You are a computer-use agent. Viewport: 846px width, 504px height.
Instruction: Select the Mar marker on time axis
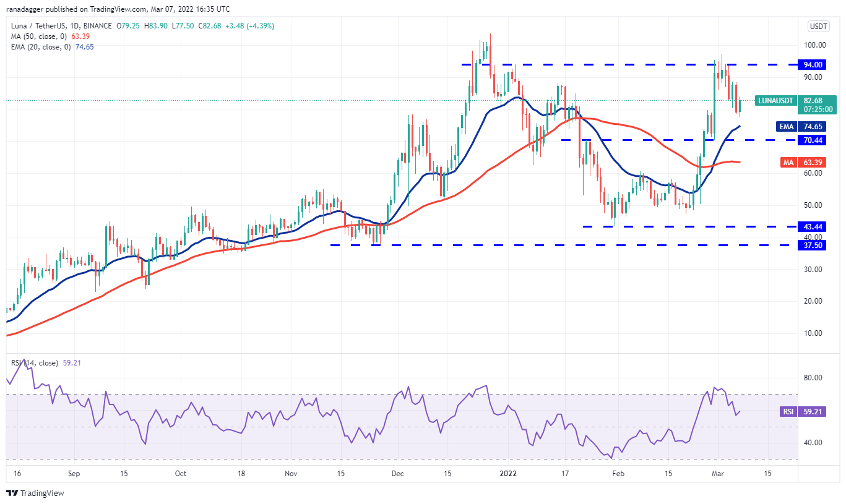pos(714,474)
